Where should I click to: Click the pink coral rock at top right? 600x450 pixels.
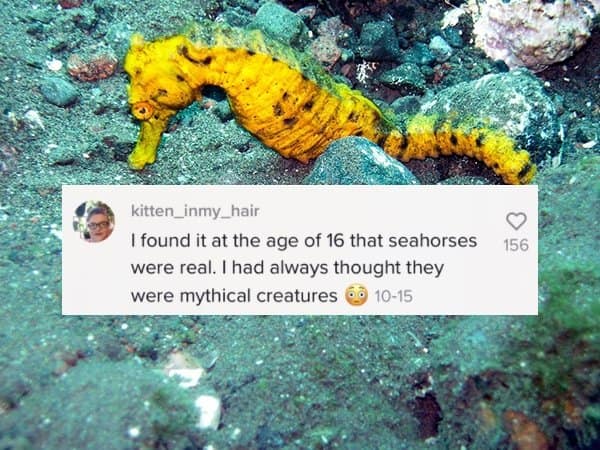coord(531,31)
